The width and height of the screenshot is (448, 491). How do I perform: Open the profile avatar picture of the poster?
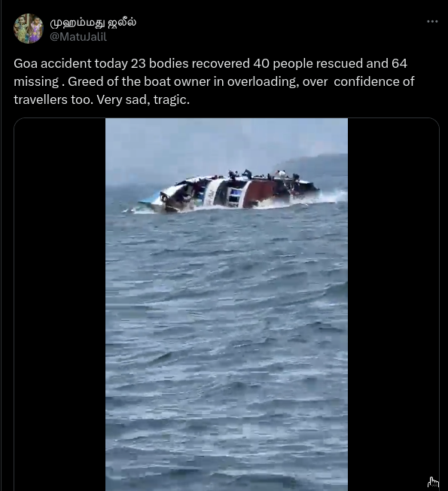(28, 29)
